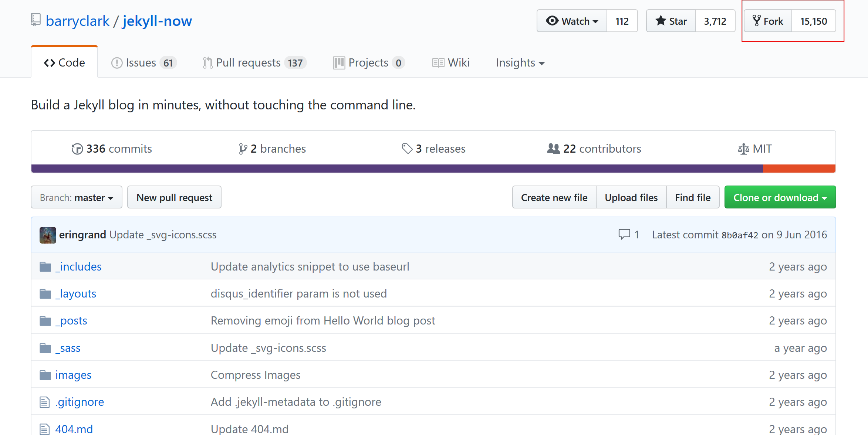Click eringrand's avatar thumbnail
This screenshot has height=435, width=868.
48,235
